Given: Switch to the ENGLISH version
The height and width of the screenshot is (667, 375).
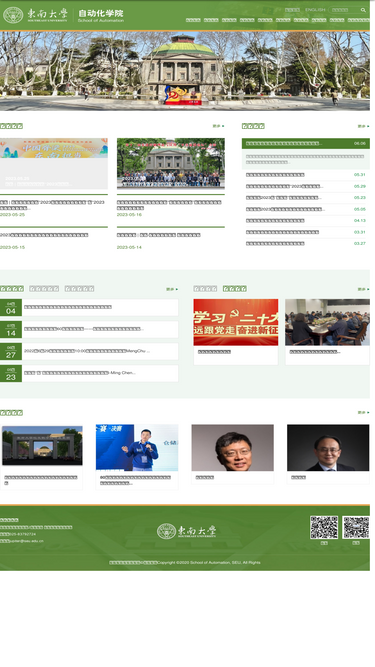Looking at the screenshot, I should point(315,10).
